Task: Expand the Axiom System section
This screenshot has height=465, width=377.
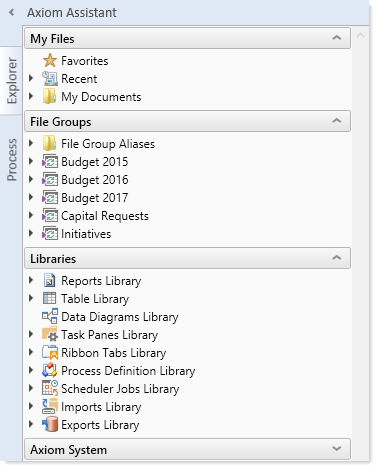Action: click(x=337, y=449)
